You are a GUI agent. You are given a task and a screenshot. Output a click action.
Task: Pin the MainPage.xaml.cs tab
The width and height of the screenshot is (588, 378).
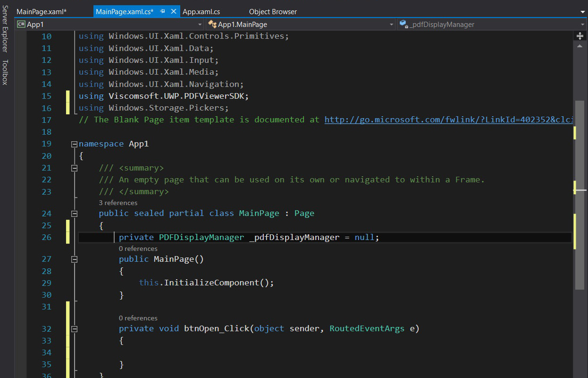pyautogui.click(x=162, y=11)
